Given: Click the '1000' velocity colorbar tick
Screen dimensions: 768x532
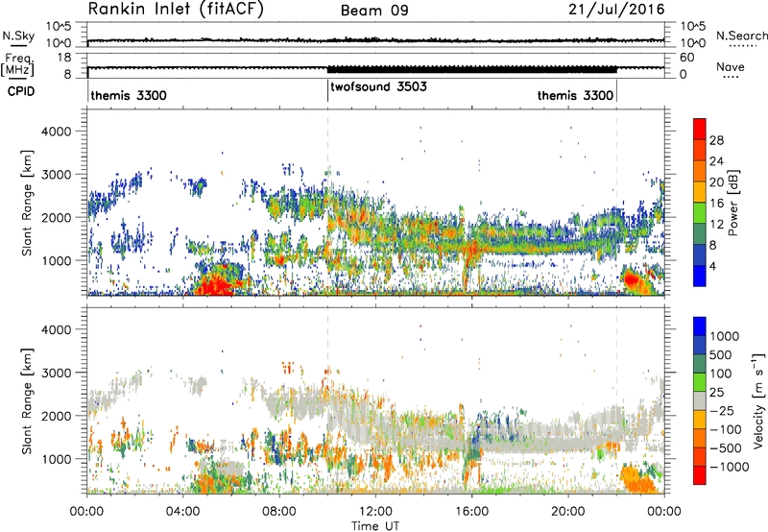Looking at the screenshot, I should (x=725, y=336).
